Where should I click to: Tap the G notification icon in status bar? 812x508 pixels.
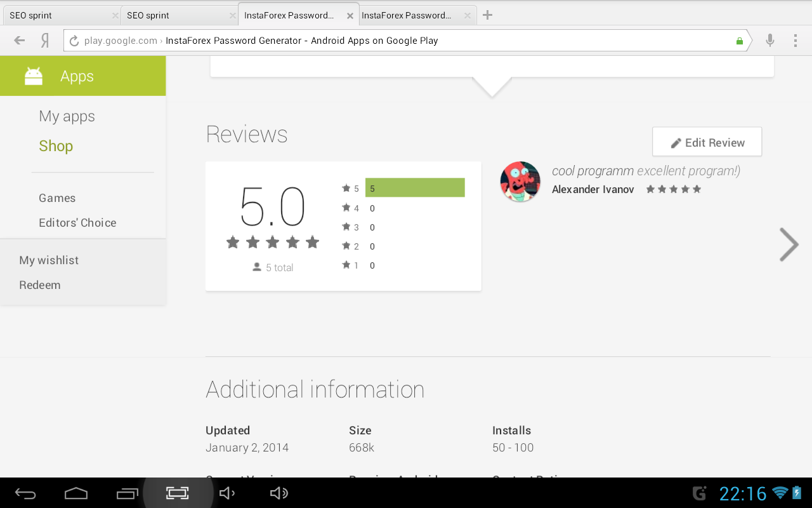[x=700, y=493]
